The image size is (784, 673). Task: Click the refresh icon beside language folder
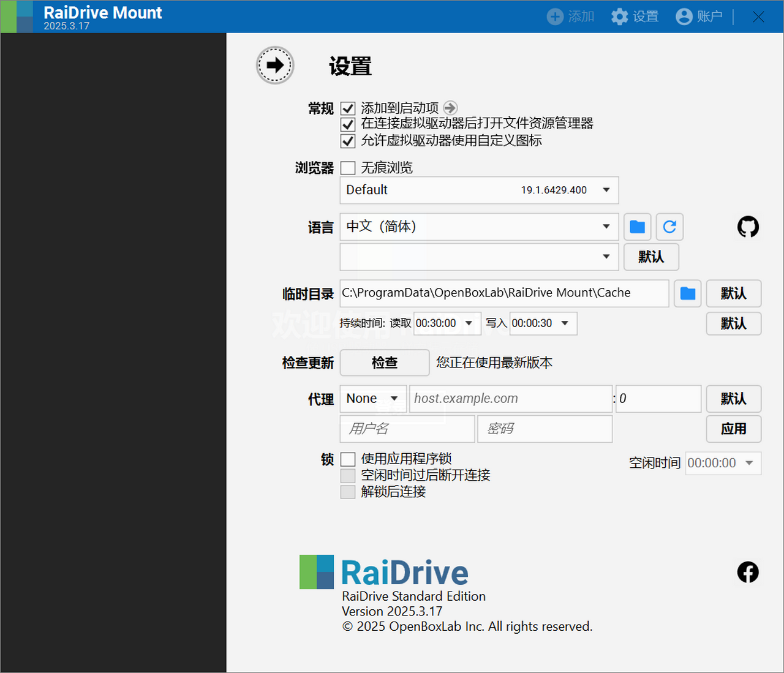(x=669, y=227)
